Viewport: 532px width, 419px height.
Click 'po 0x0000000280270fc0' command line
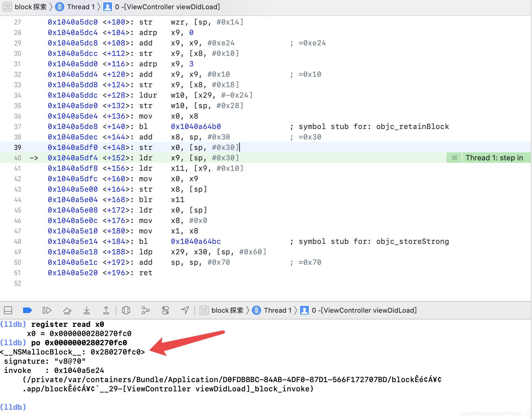click(x=79, y=343)
